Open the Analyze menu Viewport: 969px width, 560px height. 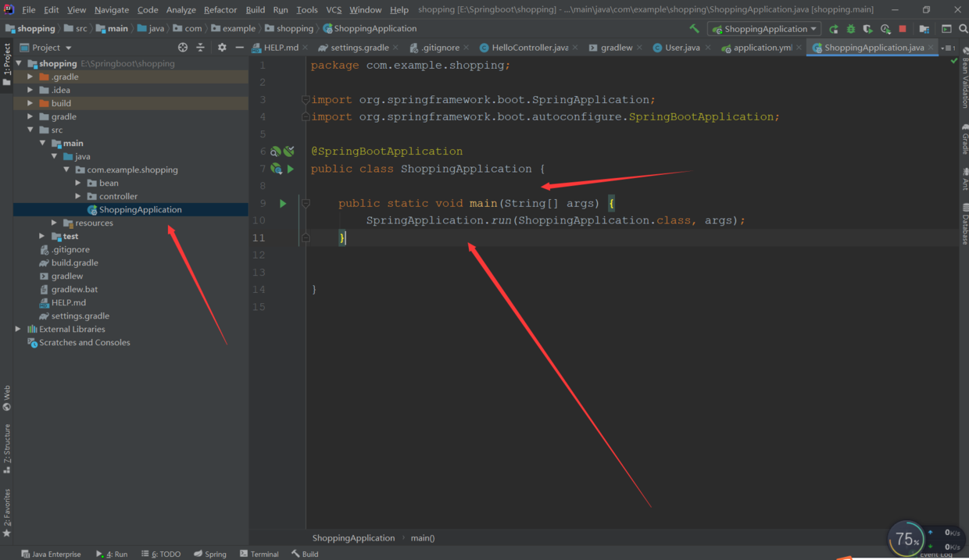coord(181,9)
